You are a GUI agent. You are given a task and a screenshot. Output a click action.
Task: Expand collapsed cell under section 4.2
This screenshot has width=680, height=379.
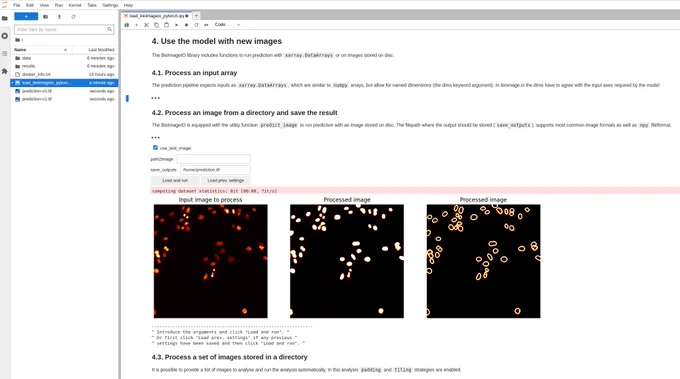point(156,137)
